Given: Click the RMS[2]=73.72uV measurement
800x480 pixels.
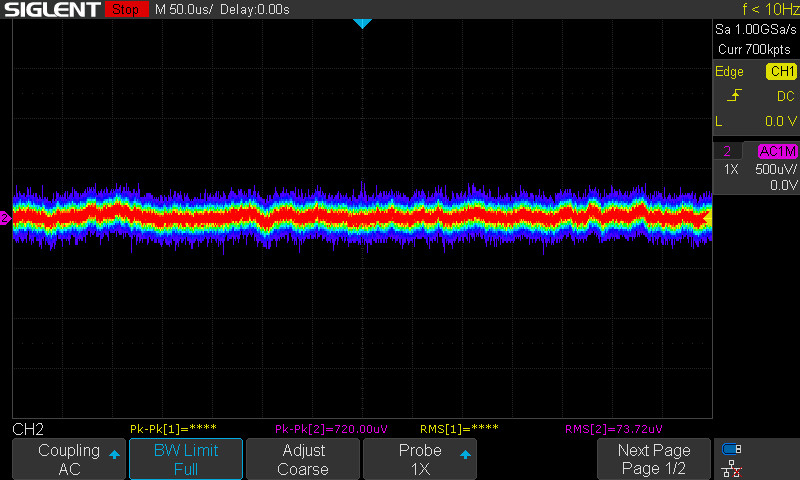Looking at the screenshot, I should (614, 429).
